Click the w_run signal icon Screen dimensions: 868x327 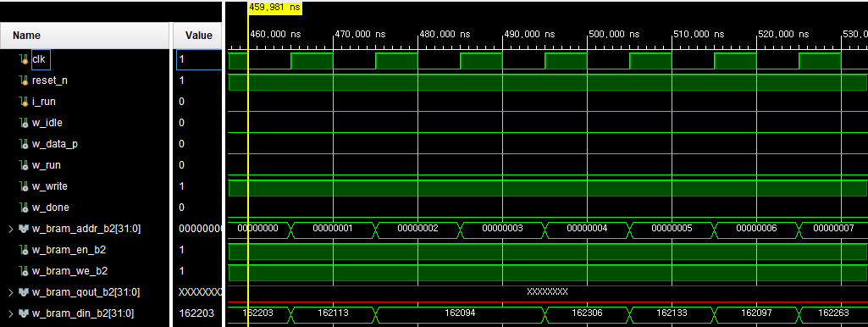23,165
